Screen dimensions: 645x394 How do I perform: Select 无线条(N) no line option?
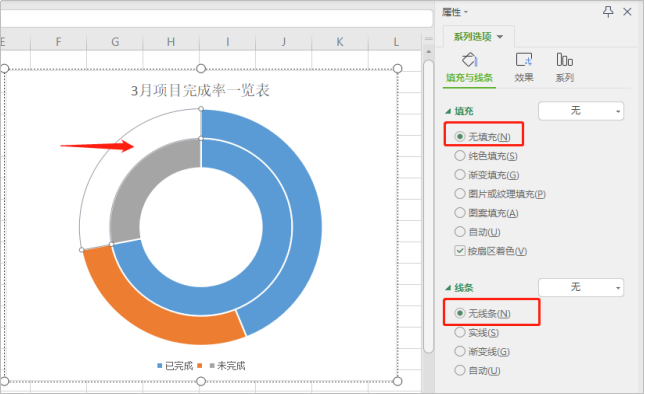tap(482, 313)
